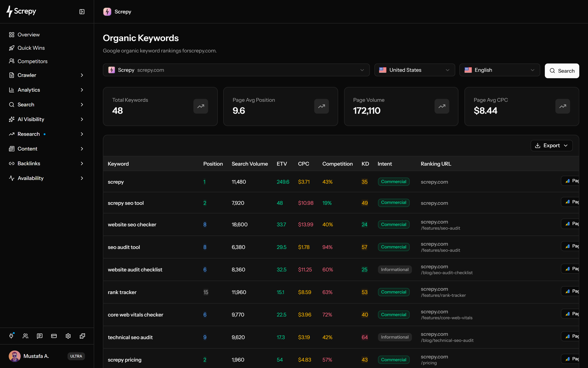Click the ULTRA plan badge
Viewport: 588px width, 368px height.
click(76, 356)
